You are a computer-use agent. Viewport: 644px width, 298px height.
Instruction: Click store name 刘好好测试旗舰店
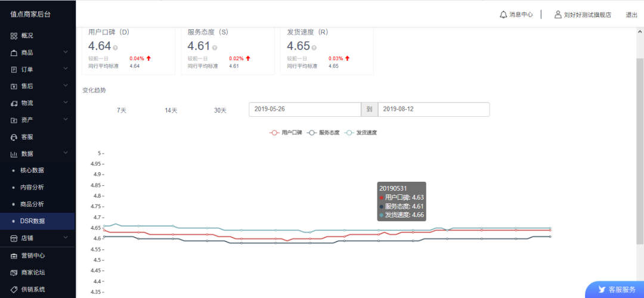pyautogui.click(x=587, y=15)
